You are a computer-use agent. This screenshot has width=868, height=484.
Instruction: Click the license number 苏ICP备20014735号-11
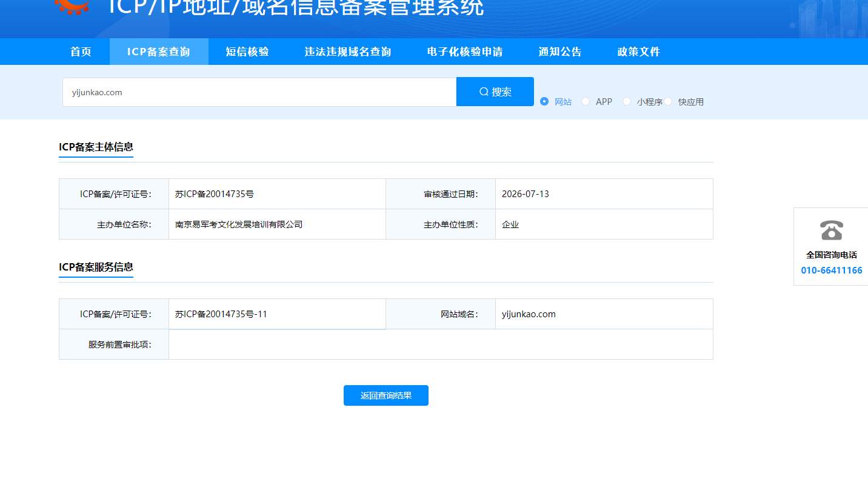point(221,314)
